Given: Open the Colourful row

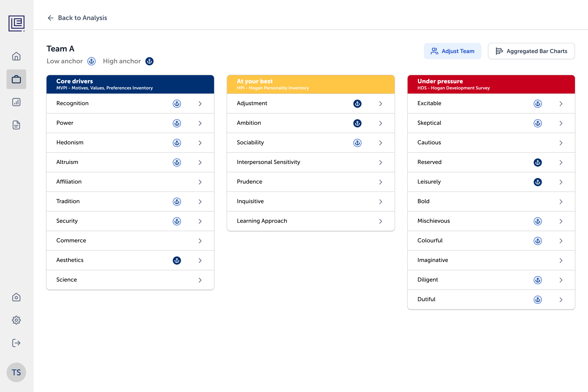Looking at the screenshot, I should coord(491,241).
